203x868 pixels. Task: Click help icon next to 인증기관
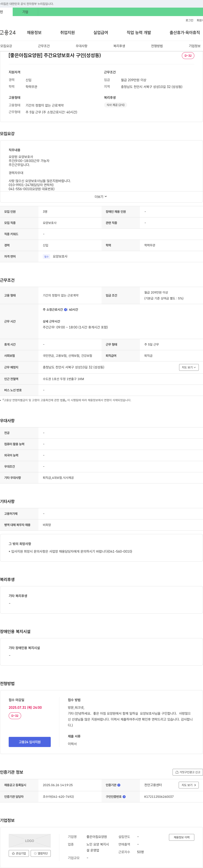tap(119, 785)
